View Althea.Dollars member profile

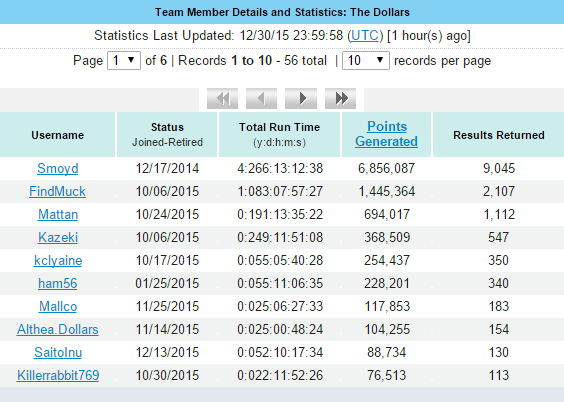[58, 329]
